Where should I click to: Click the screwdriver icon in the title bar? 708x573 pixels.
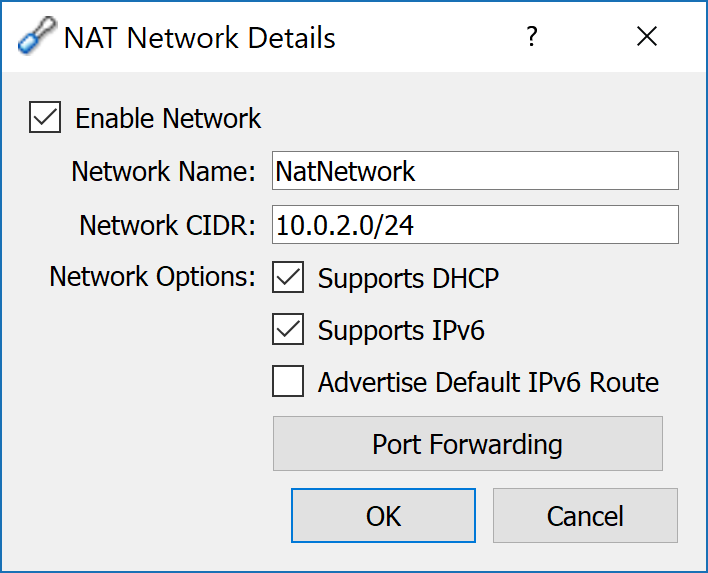[x=37, y=35]
